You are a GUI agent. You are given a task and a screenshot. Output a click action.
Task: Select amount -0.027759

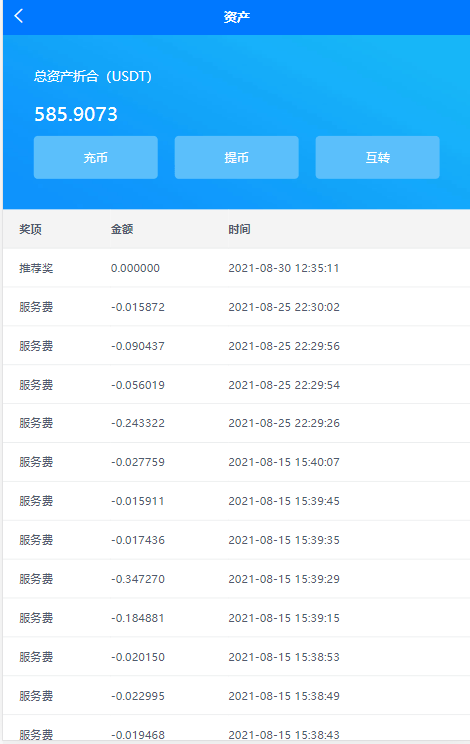pyautogui.click(x=138, y=462)
